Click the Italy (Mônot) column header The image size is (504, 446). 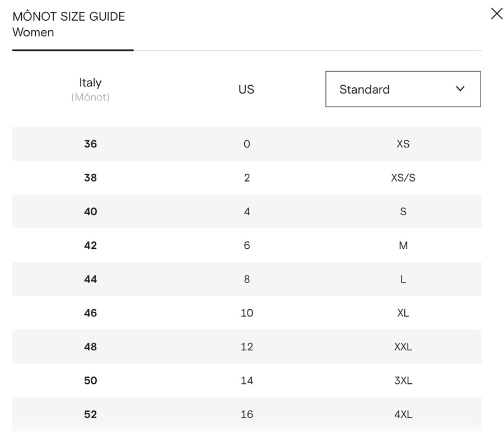(90, 89)
